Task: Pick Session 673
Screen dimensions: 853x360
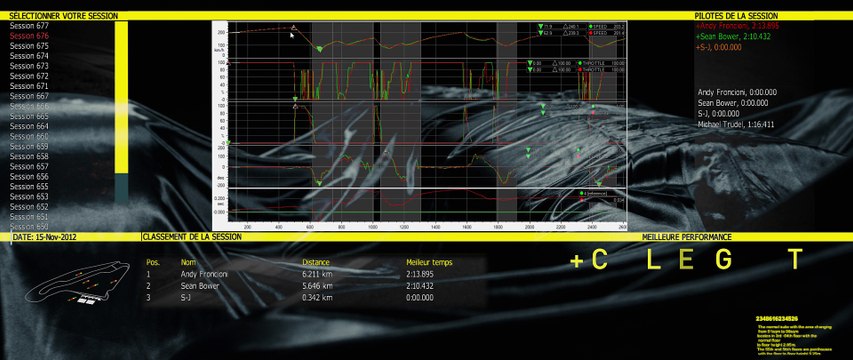Action: click(x=29, y=66)
